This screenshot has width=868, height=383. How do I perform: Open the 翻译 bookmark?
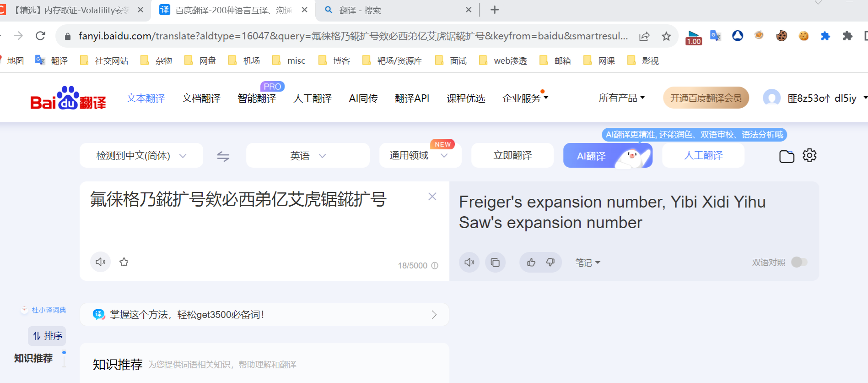pyautogui.click(x=52, y=60)
